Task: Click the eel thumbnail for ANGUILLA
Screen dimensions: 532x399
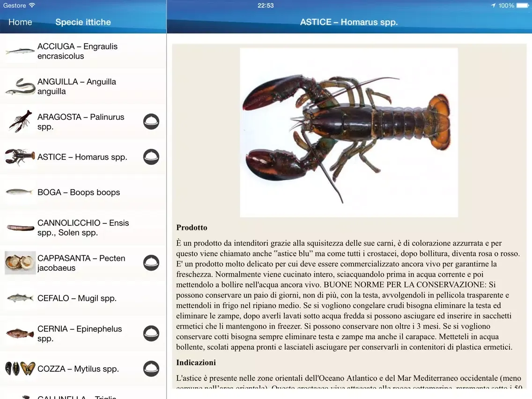Action: (20, 87)
